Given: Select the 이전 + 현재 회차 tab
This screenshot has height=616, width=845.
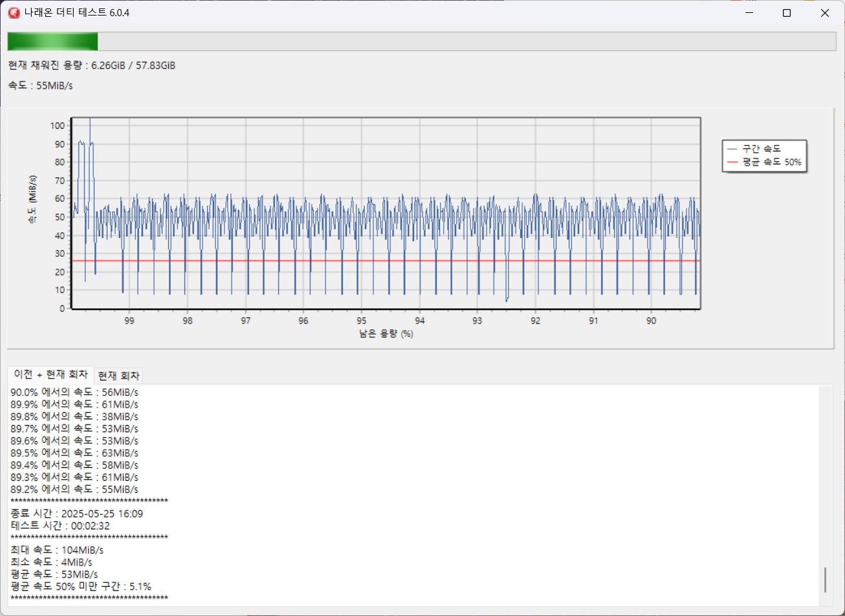Looking at the screenshot, I should [50, 375].
